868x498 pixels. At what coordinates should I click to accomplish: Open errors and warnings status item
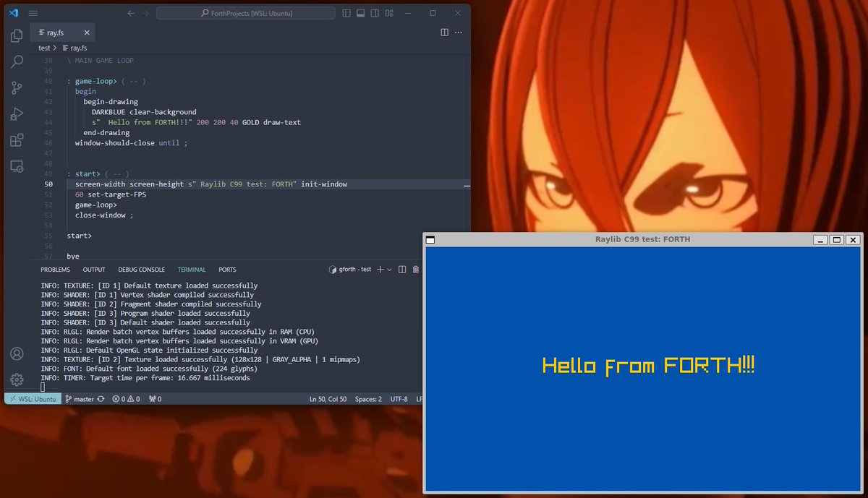click(x=126, y=399)
